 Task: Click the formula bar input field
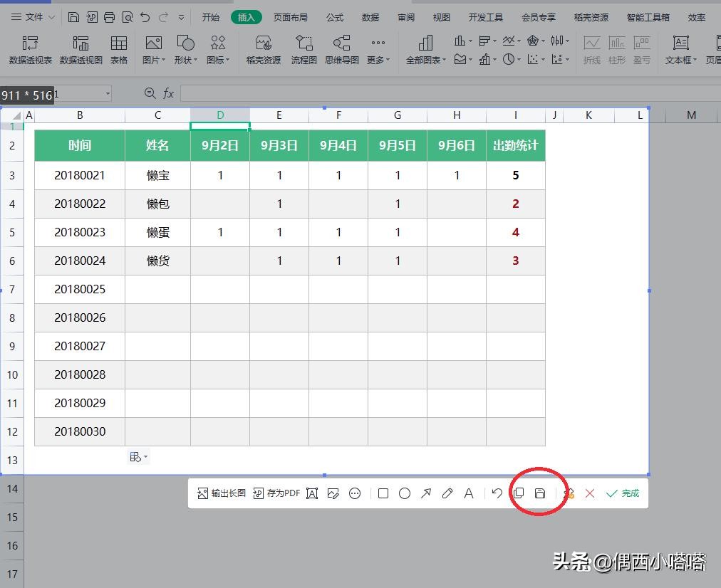[449, 93]
